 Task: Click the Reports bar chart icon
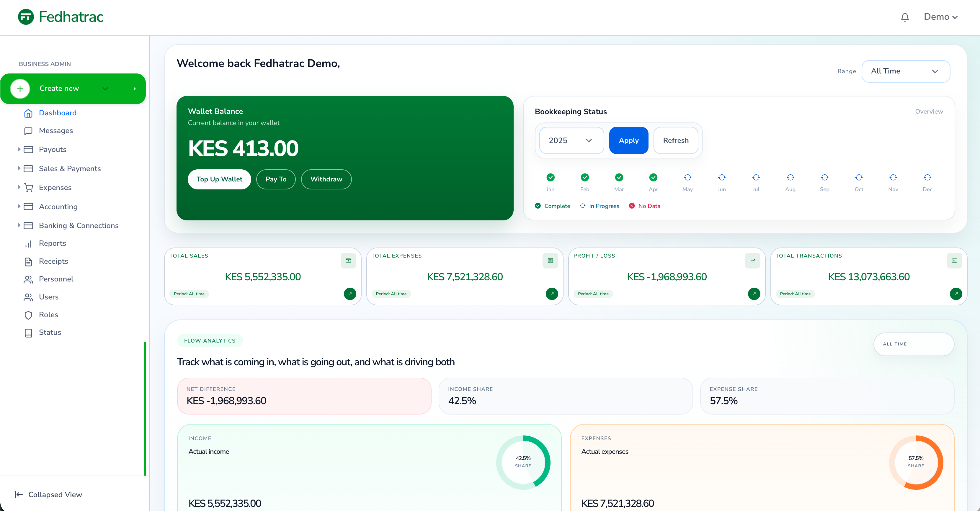(28, 243)
